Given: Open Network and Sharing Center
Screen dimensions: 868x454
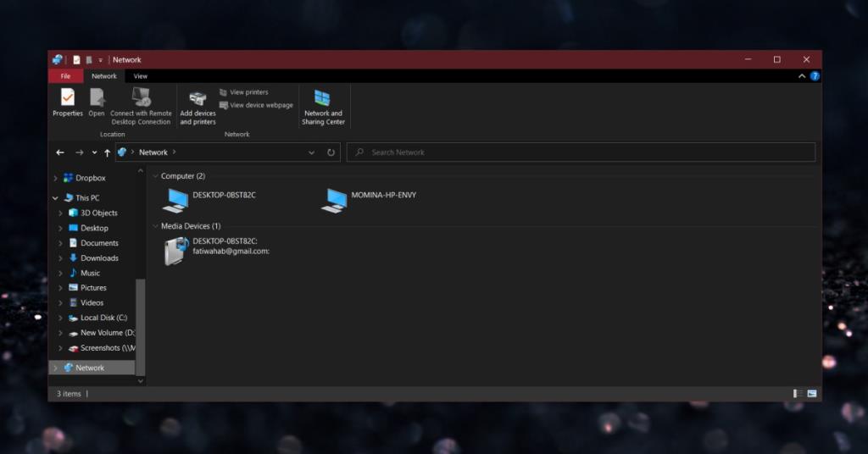Looking at the screenshot, I should pos(323,108).
